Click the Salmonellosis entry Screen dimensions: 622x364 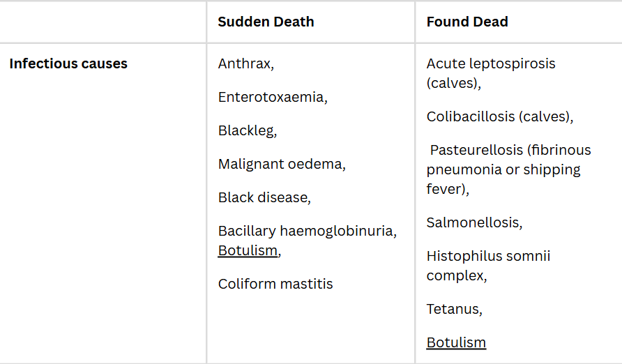point(473,222)
